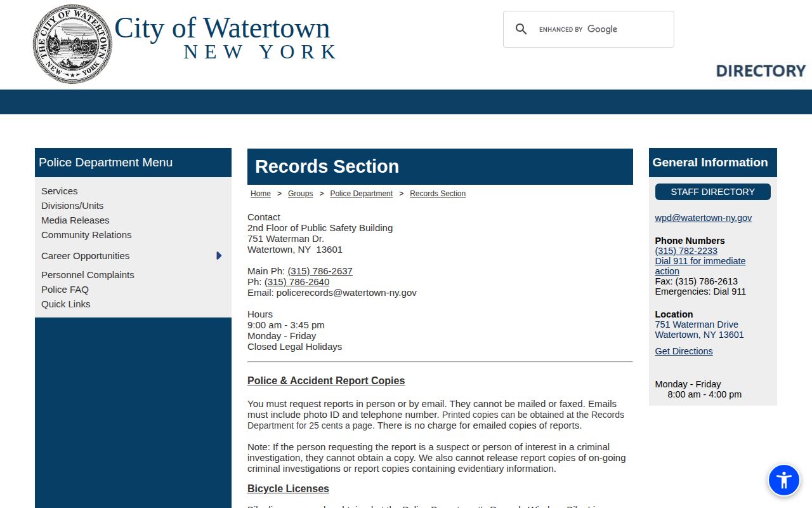812x508 pixels.
Task: Click the Police Department breadcrumb link
Action: 362,194
